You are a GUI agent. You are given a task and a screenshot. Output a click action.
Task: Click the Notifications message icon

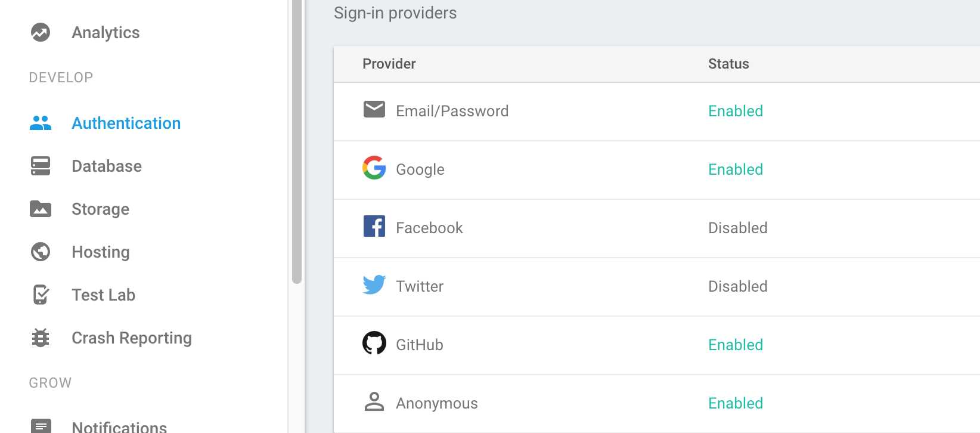click(41, 426)
